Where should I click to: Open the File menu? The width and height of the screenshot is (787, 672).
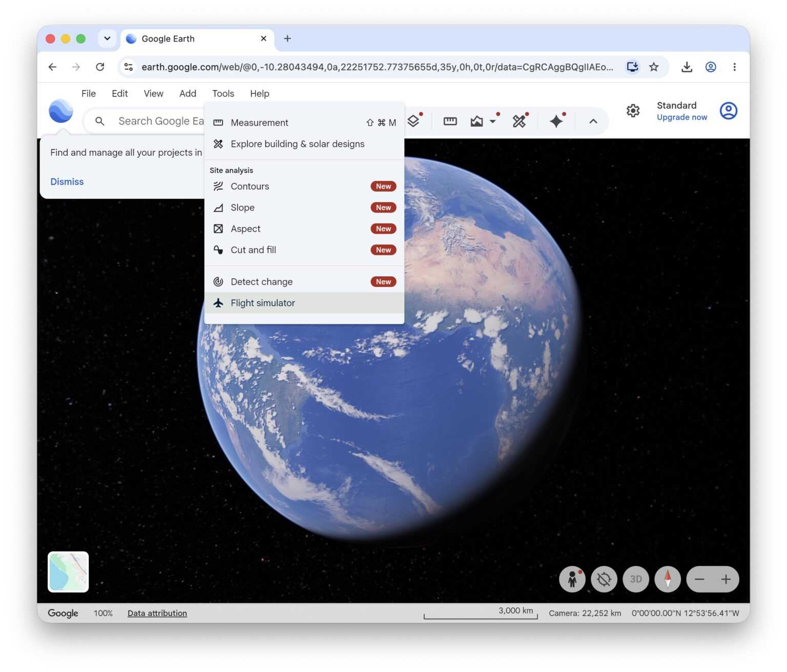click(x=89, y=93)
